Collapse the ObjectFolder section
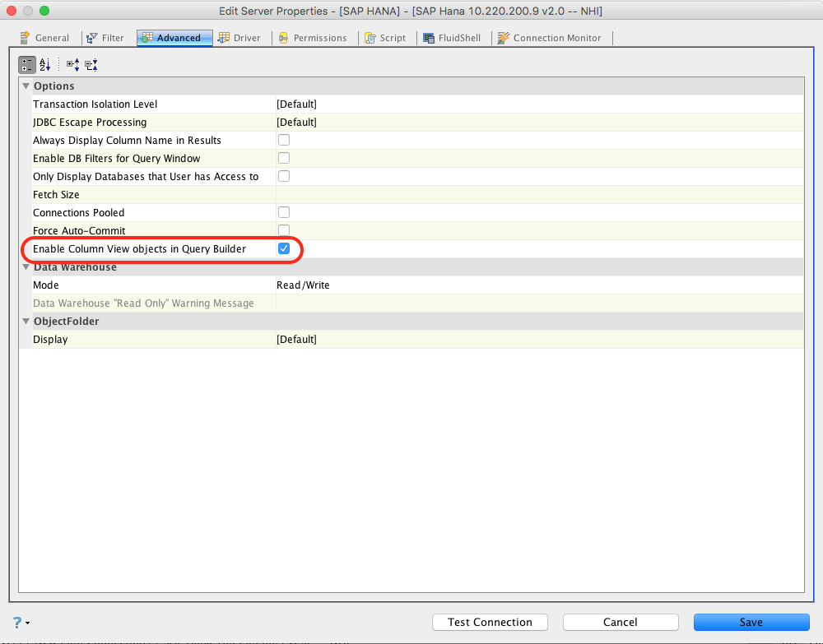823x644 pixels. pos(26,322)
